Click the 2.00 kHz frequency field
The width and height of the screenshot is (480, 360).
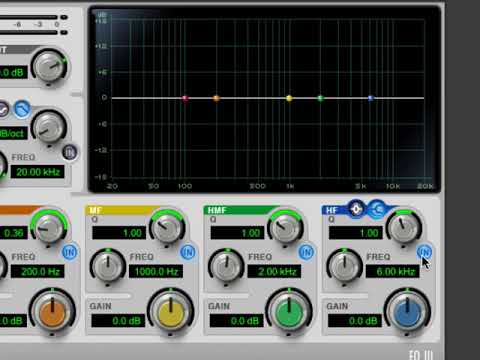(x=274, y=272)
